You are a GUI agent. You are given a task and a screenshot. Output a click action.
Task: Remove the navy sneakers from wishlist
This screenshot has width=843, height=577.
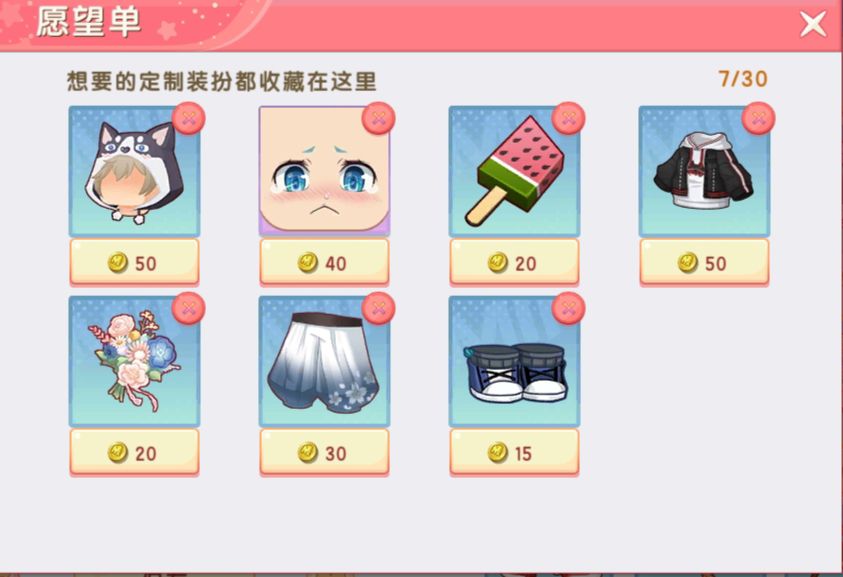568,309
